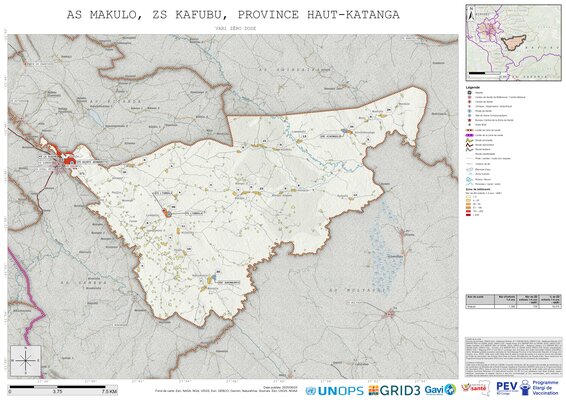This screenshot has width=566, height=400.
Task: Click the darkest red legend swatch
Action: [x=469, y=215]
